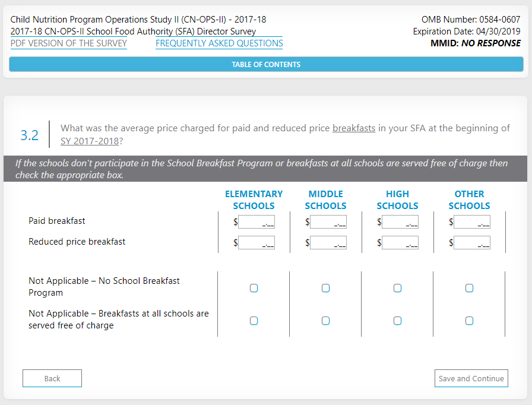
Task: Open the Table of Contents bar
Action: pyautogui.click(x=266, y=65)
